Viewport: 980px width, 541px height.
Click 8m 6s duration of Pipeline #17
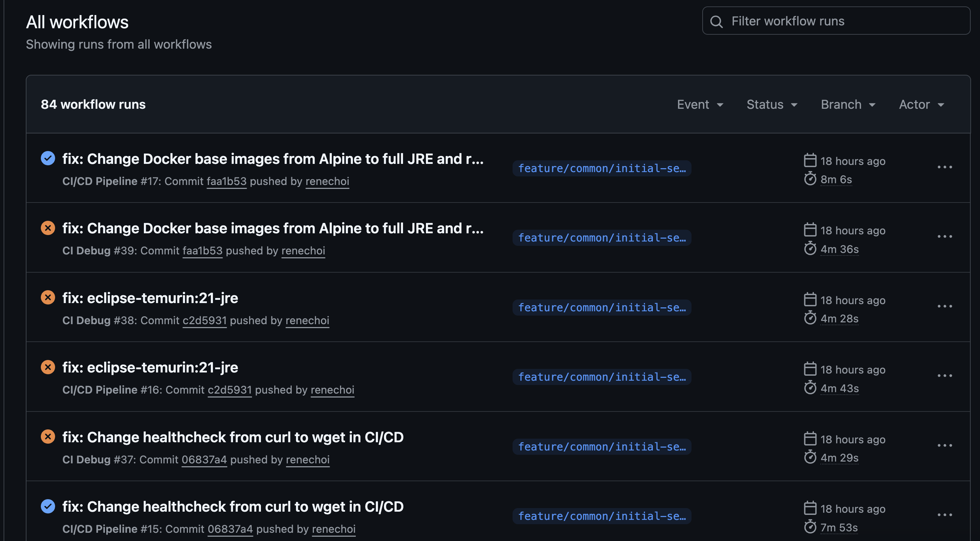pyautogui.click(x=836, y=180)
